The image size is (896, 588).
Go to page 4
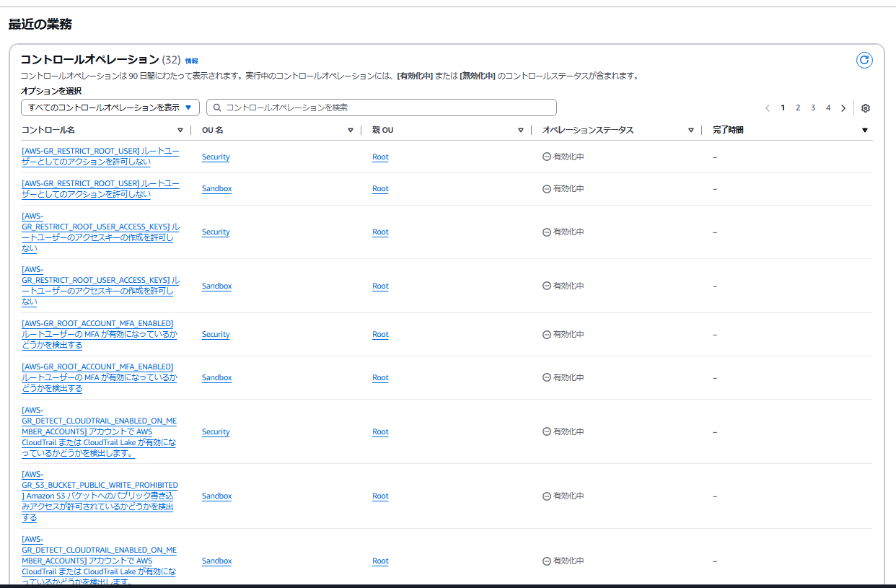click(828, 108)
